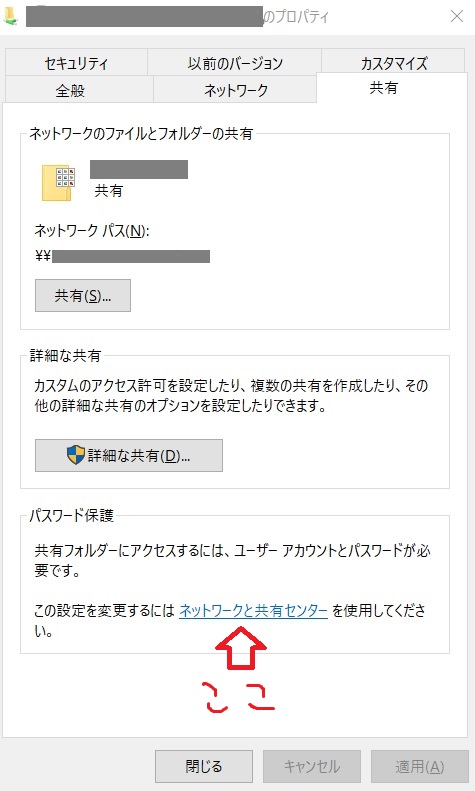Click the 閉じる button
This screenshot has width=475, height=791.
[204, 766]
